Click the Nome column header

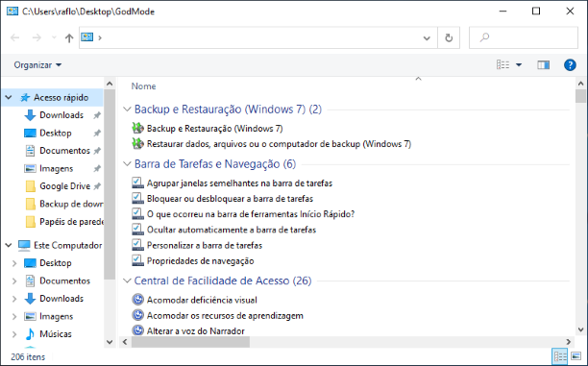[143, 86]
